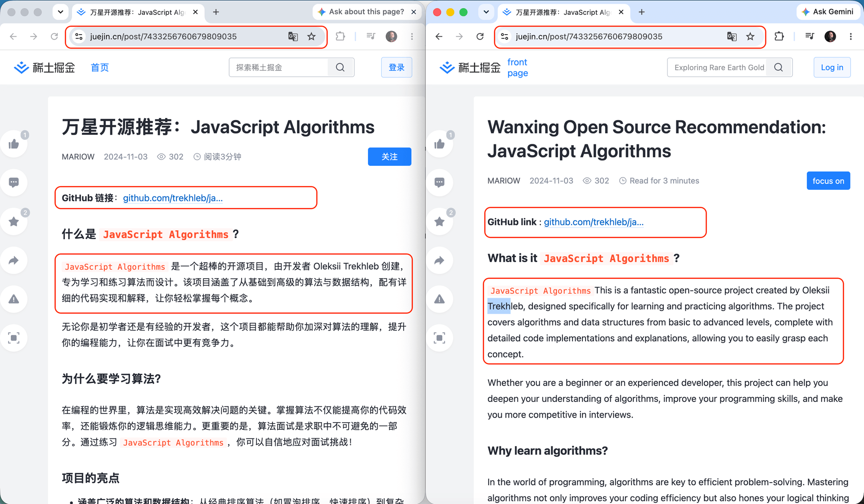Click the 探索稀土掘金 search field
This screenshot has width=864, height=504.
tap(279, 67)
